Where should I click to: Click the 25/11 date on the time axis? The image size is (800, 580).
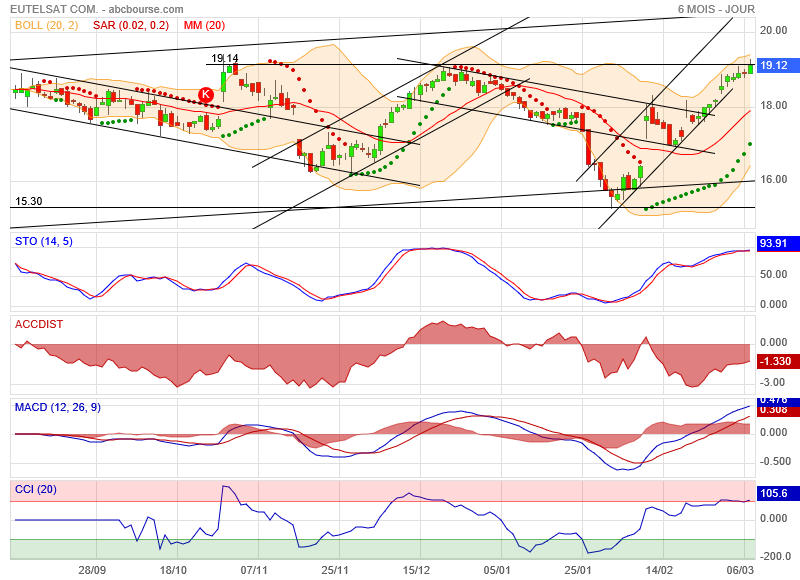coord(335,570)
